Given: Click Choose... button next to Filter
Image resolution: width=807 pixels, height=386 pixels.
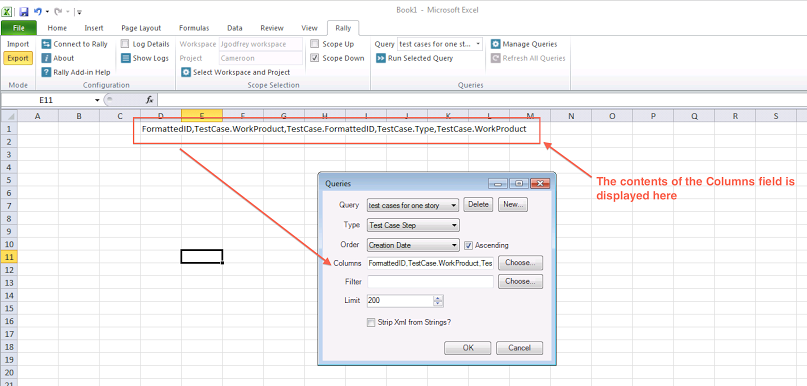Looking at the screenshot, I should coord(520,282).
